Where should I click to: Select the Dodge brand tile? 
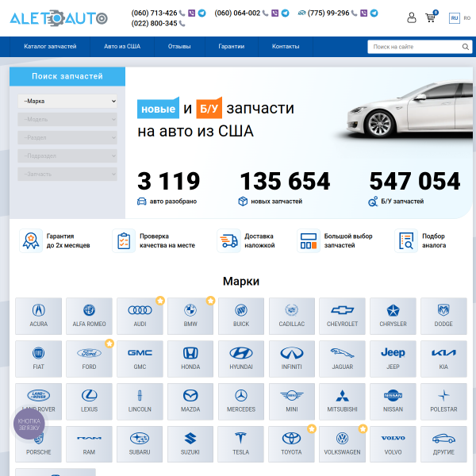coord(443,316)
